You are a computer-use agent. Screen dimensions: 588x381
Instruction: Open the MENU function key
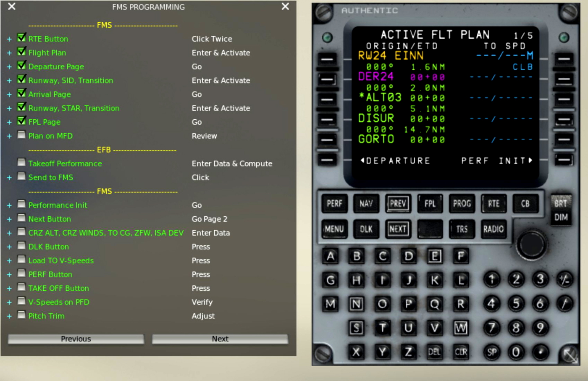(334, 229)
